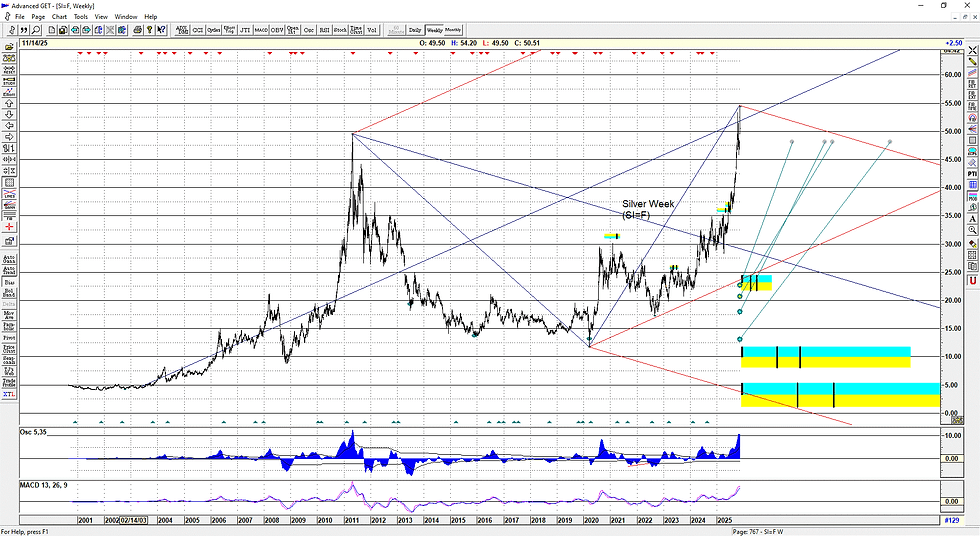The height and width of the screenshot is (536, 980).
Task: Click the left arrow in left sidebar
Action: [9, 126]
